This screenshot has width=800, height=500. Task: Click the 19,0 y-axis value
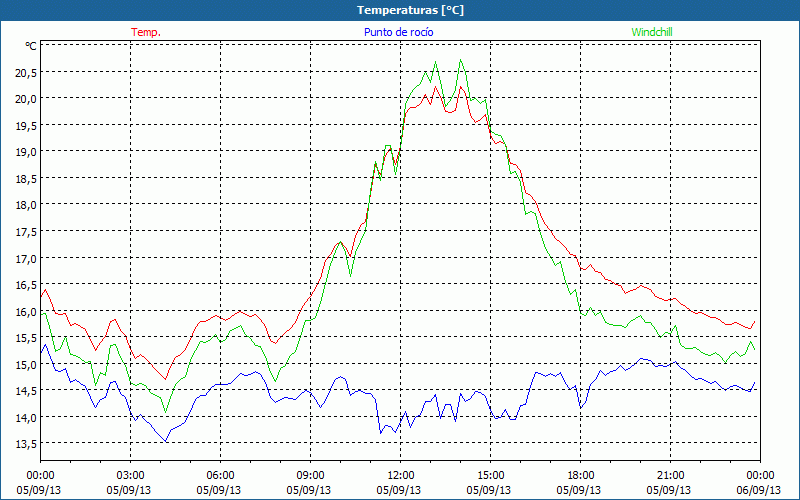point(26,153)
